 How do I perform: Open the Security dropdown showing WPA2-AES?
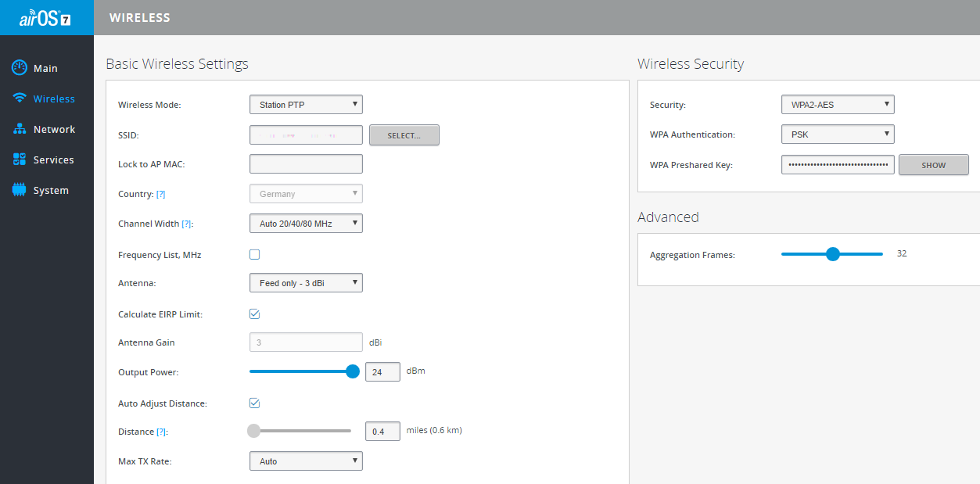pyautogui.click(x=838, y=105)
